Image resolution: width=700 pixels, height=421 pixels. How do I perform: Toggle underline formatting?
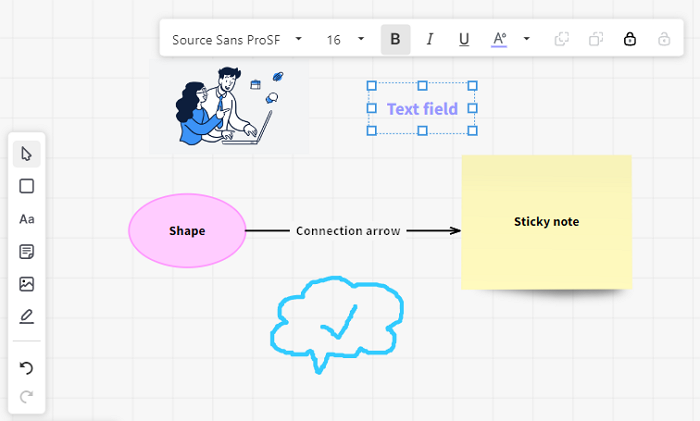(464, 39)
